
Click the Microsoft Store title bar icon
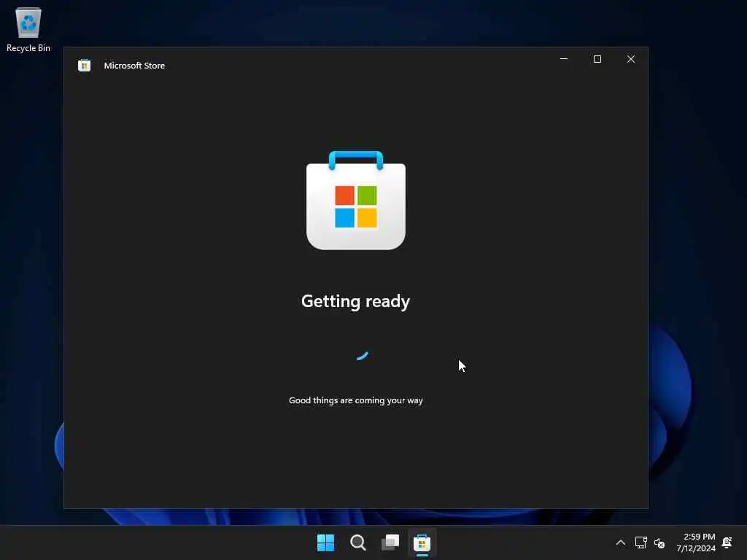[x=85, y=66]
